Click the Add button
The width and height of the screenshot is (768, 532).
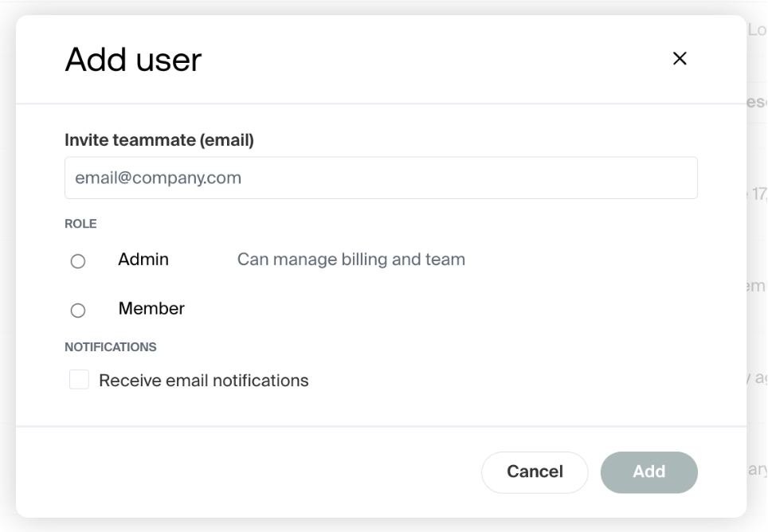(x=648, y=471)
